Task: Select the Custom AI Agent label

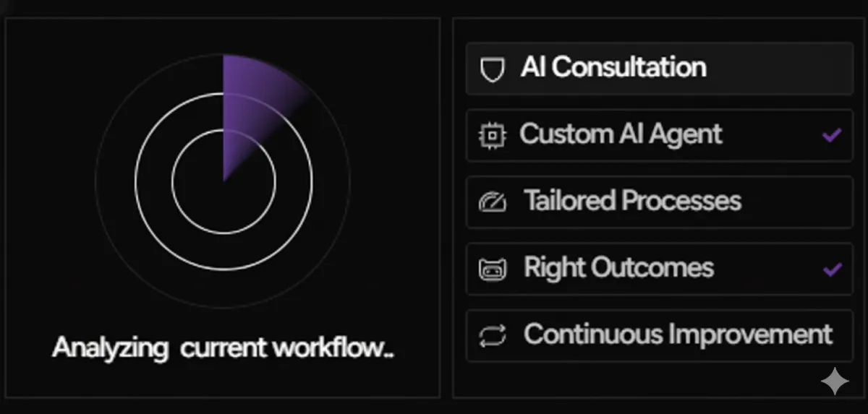Action: tap(621, 134)
